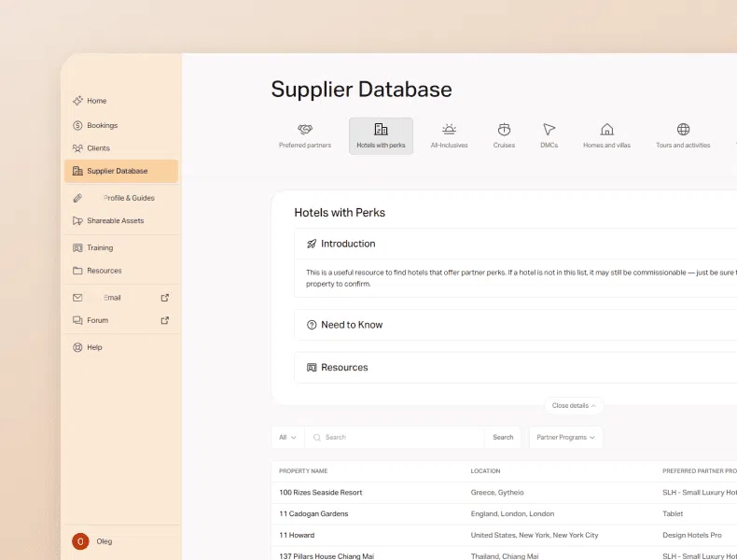This screenshot has height=560, width=737.
Task: Click the sunrise All-Inclusives icon
Action: click(x=449, y=129)
